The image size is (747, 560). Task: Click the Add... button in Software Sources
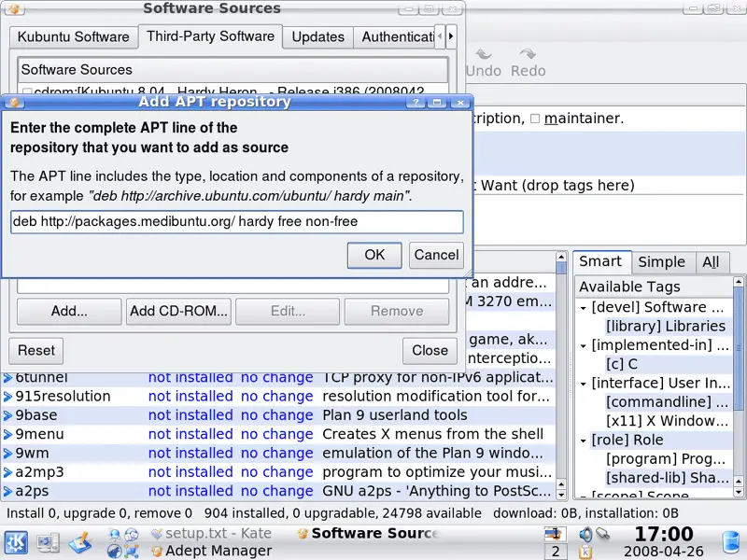point(69,312)
